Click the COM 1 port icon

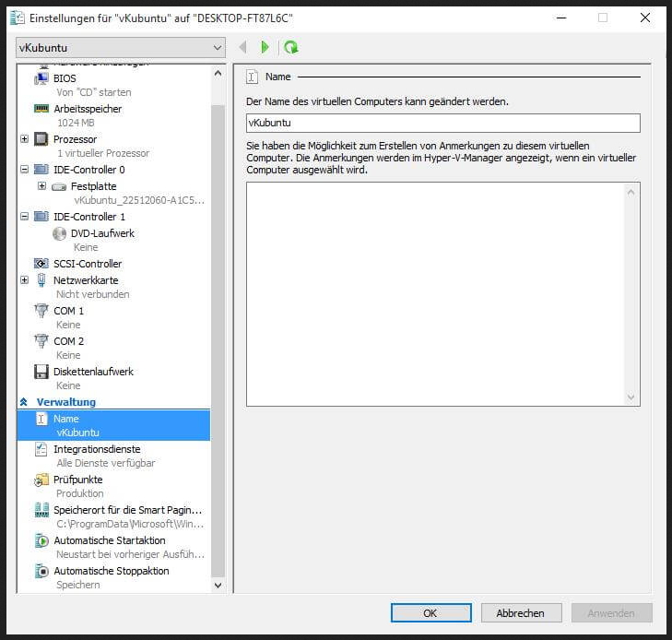pos(41,311)
